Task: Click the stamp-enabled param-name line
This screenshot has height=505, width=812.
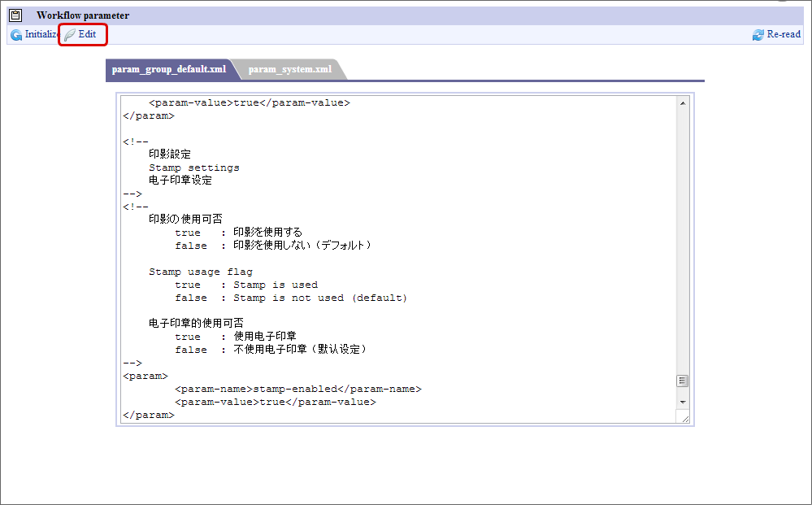Action: tap(298, 389)
